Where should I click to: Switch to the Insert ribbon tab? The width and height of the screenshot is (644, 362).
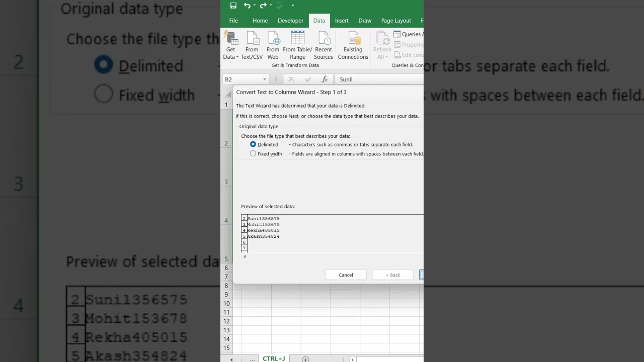tap(342, 21)
